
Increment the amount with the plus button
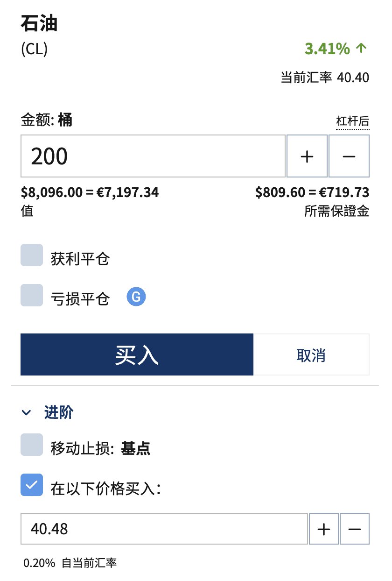307,156
